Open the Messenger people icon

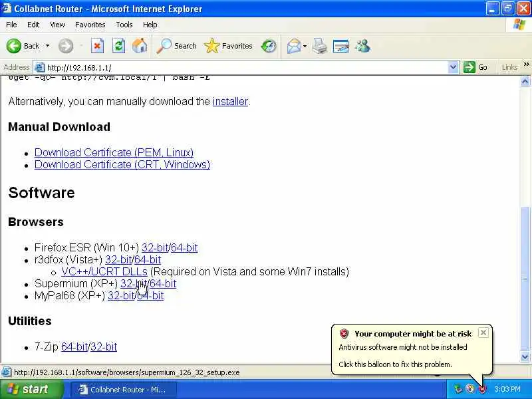click(362, 46)
